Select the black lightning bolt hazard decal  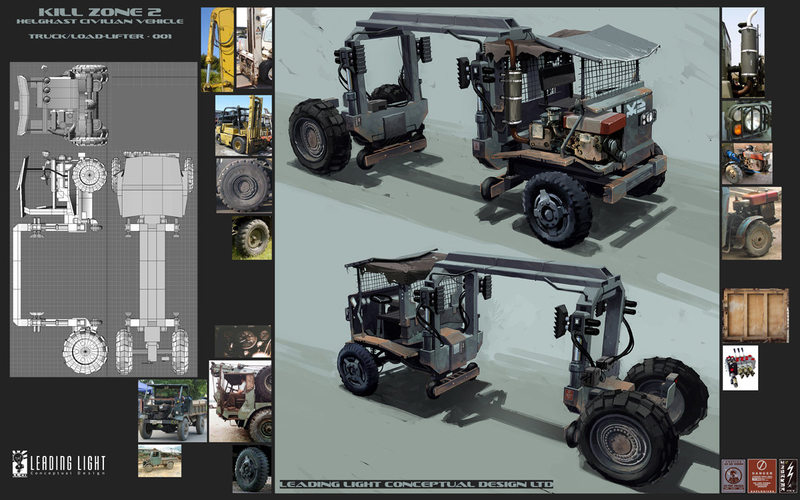click(788, 476)
